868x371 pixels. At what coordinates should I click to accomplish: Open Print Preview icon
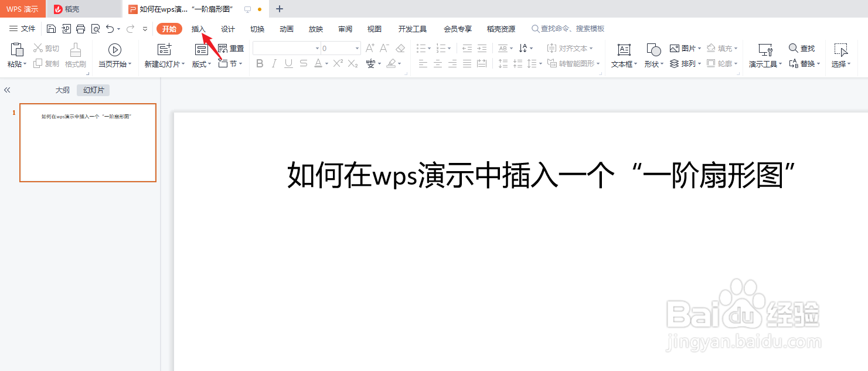coord(96,29)
